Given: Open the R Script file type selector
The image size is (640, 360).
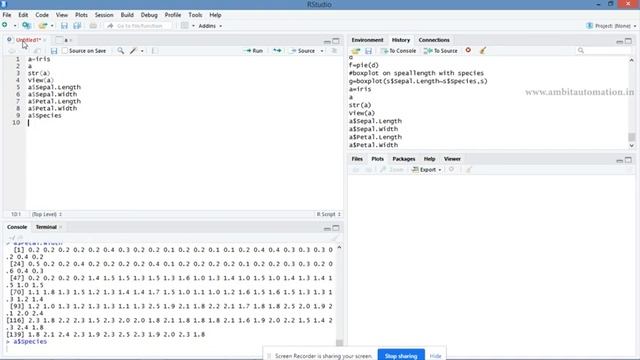Looking at the screenshot, I should [x=329, y=214].
